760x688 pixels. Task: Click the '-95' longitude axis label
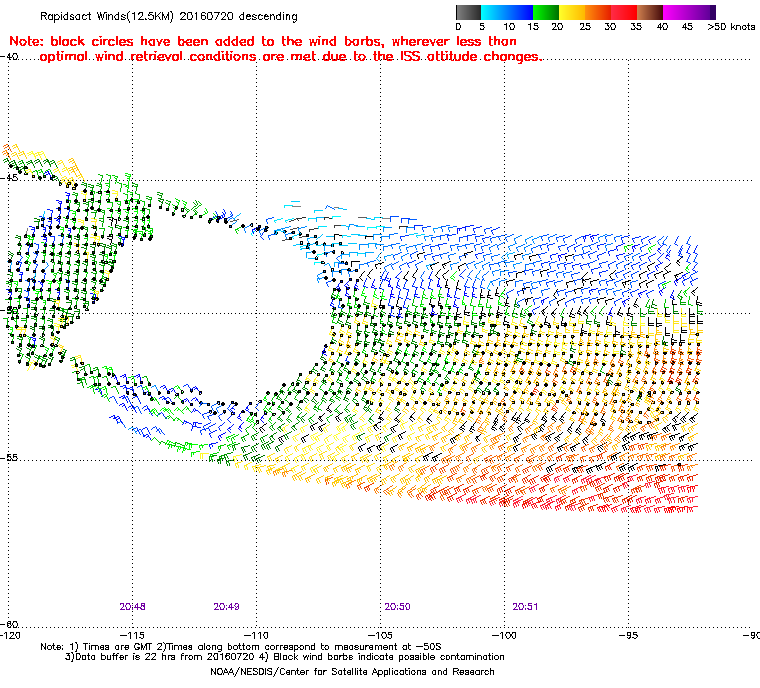coord(629,635)
